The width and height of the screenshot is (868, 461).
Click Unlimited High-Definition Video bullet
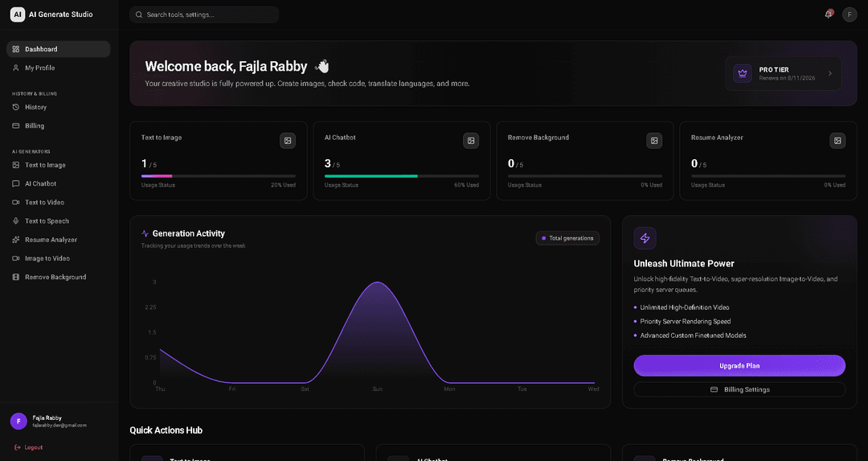click(684, 307)
